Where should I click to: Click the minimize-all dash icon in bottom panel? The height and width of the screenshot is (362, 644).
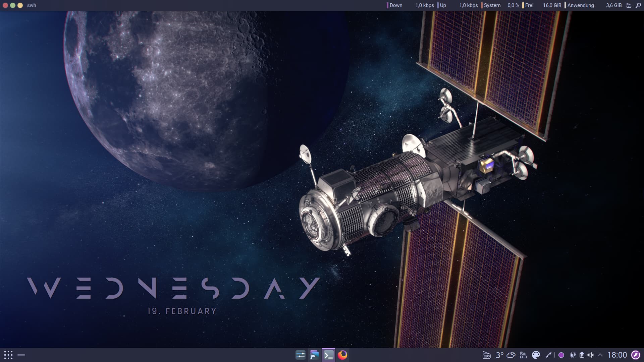coord(21,355)
